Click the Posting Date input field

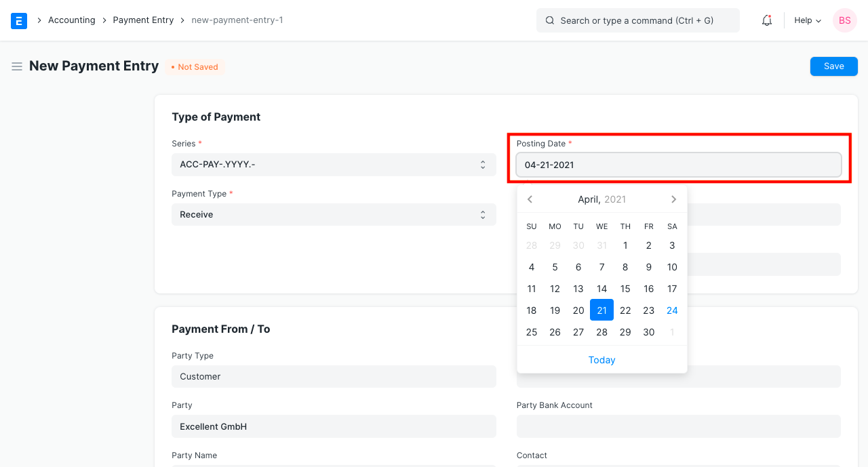pos(678,164)
